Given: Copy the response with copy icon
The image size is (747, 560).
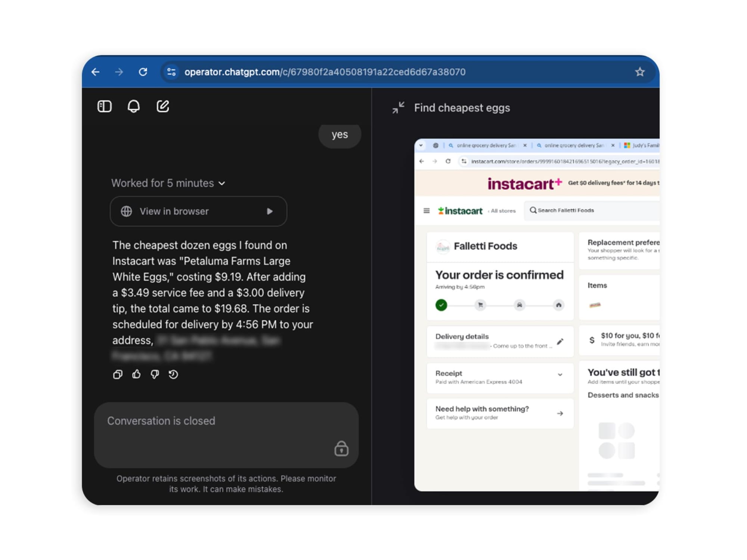Looking at the screenshot, I should pyautogui.click(x=118, y=374).
